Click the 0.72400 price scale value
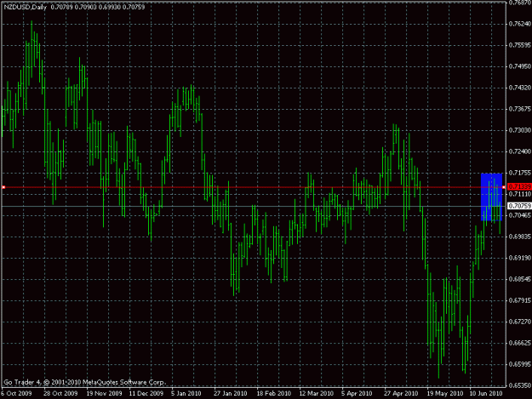Image resolution: width=532 pixels, height=399 pixels. coord(520,151)
